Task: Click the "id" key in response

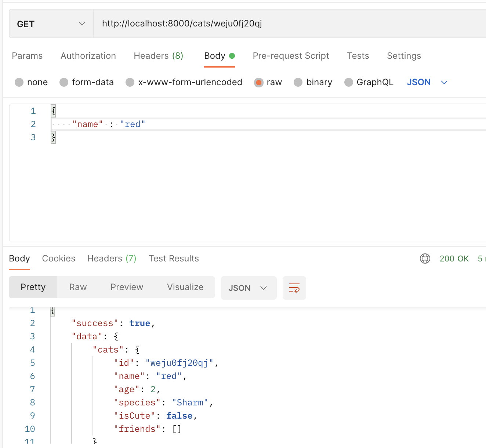Action: point(124,363)
